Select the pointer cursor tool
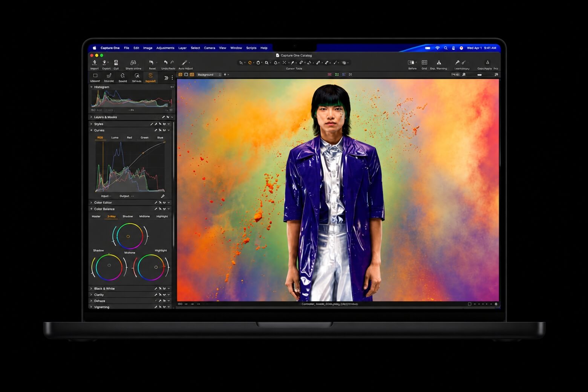The image size is (588, 392). (x=241, y=63)
